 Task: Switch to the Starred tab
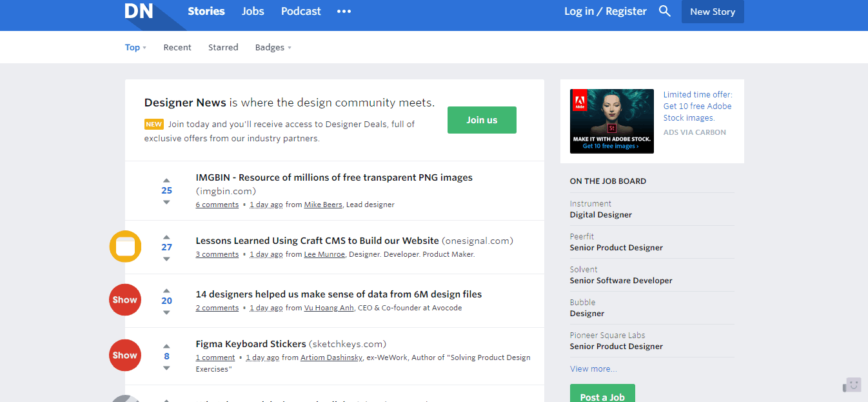223,47
